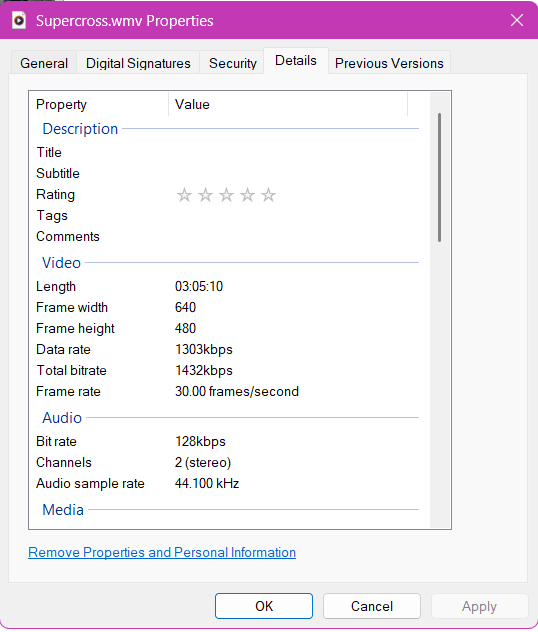Image resolution: width=538 pixels, height=632 pixels.
Task: Select the Tags property row
Action: point(228,215)
